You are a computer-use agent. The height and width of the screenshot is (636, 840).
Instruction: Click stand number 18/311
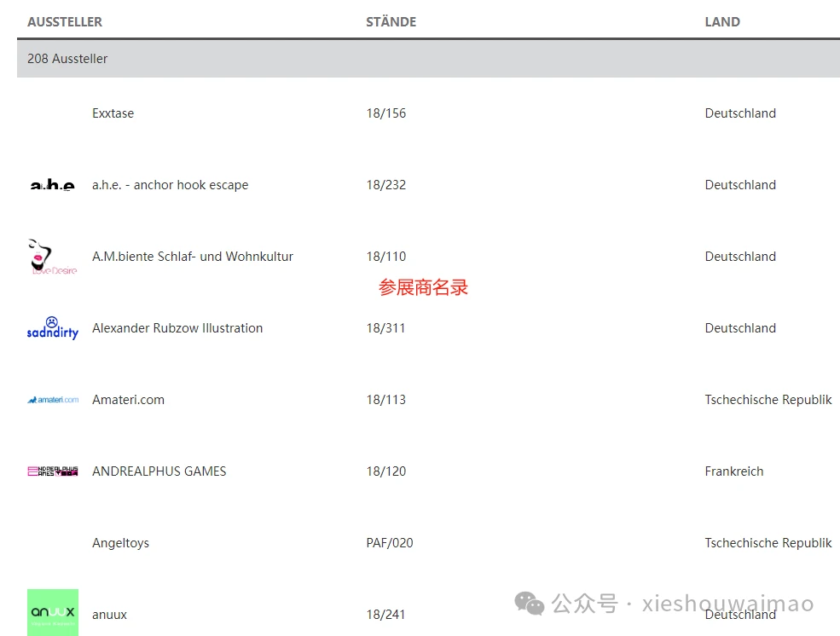[385, 328]
